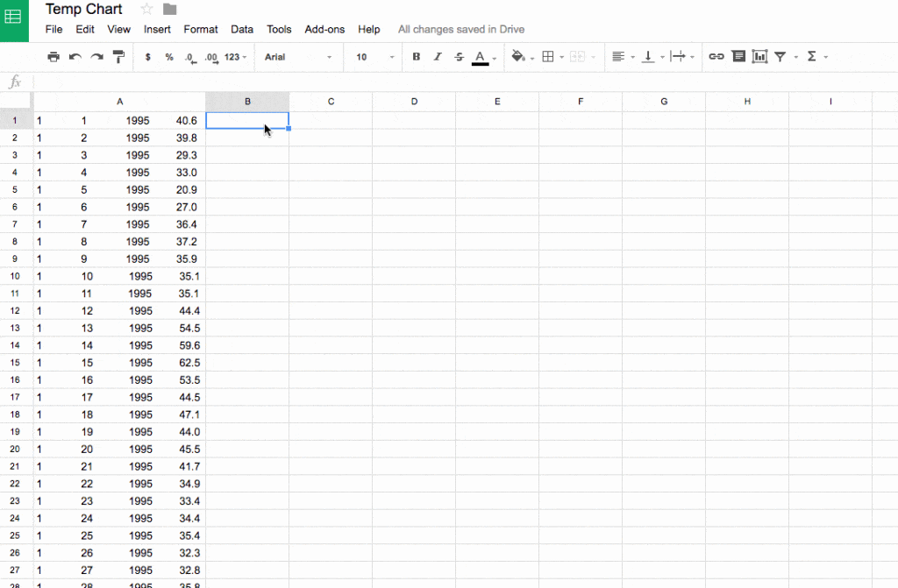Click the Insert chart icon
The width and height of the screenshot is (898, 588).
[x=759, y=56]
